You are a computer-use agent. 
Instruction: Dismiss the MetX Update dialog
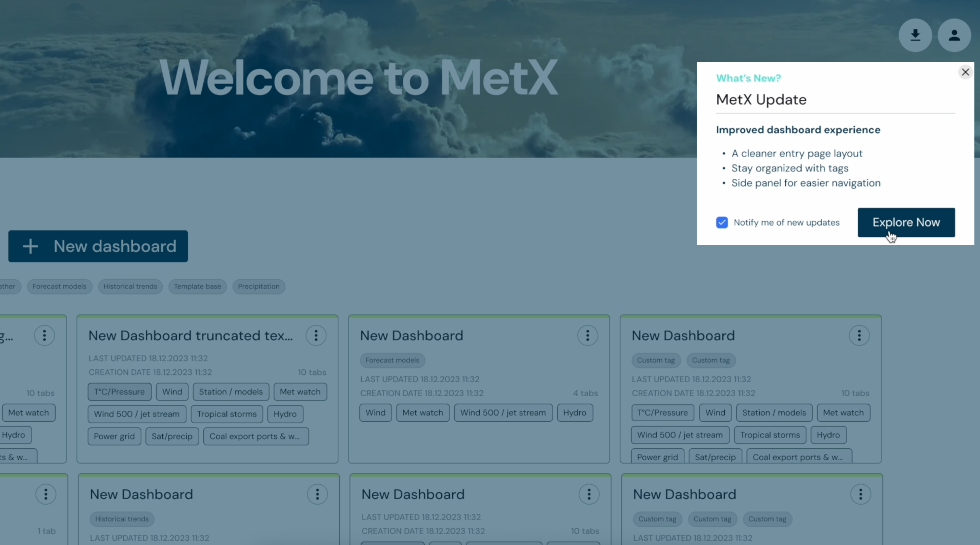coord(965,72)
